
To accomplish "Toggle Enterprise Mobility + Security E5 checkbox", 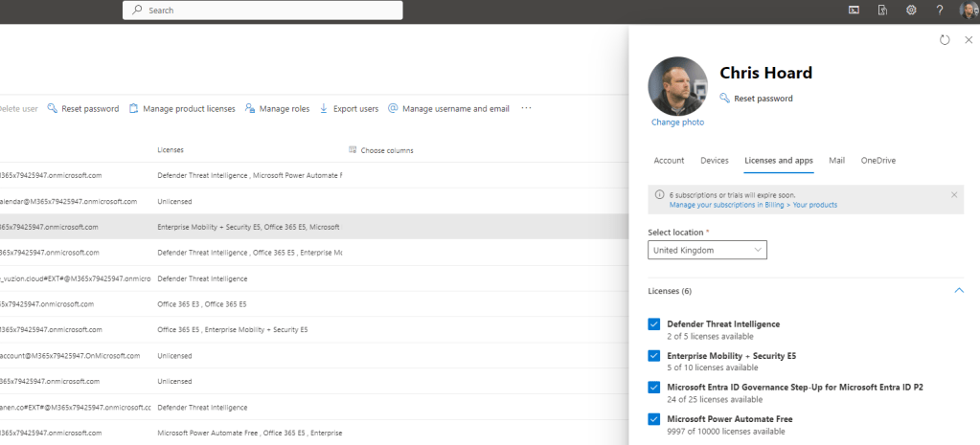I will (x=654, y=356).
